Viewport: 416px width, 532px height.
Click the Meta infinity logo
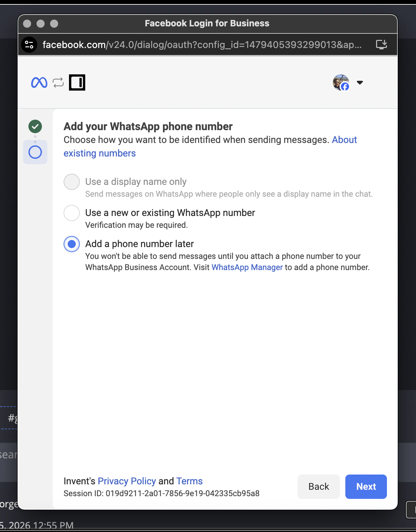[x=39, y=82]
